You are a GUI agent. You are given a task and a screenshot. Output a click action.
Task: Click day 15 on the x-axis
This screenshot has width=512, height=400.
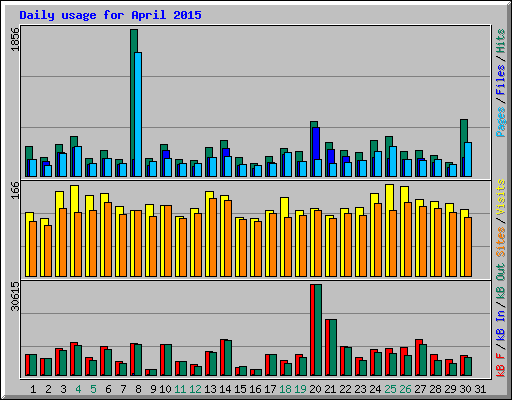[x=240, y=389]
